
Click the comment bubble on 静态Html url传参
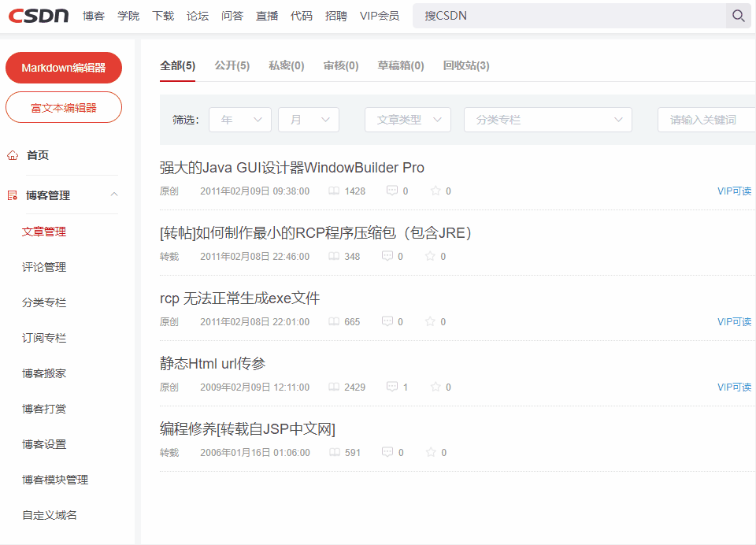392,387
